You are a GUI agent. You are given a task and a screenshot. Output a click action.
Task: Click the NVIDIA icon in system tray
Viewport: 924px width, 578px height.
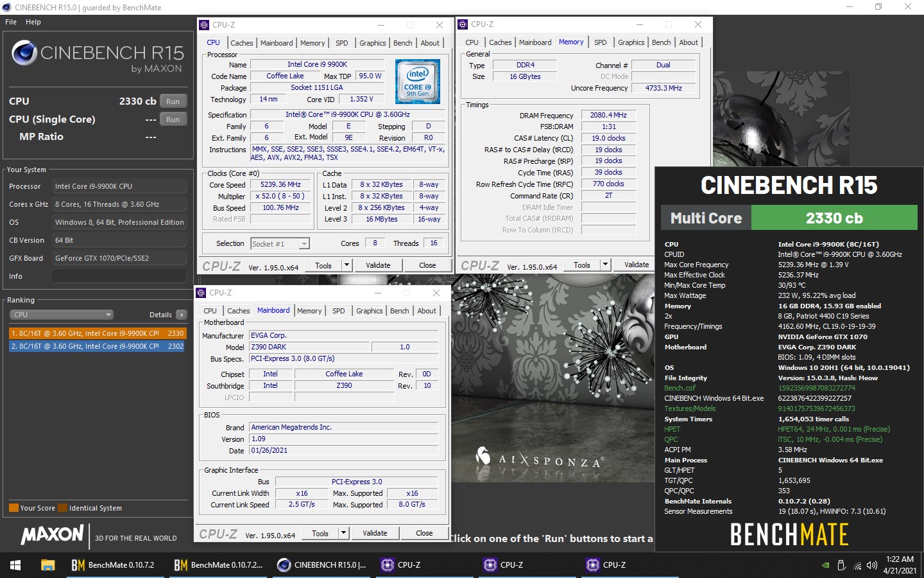coord(825,565)
